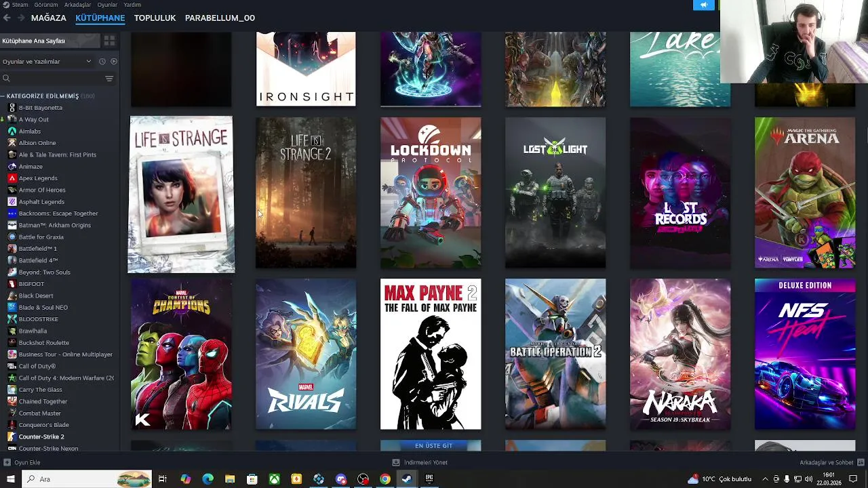The image size is (868, 488).
Task: Click the announcements megaphone button
Action: (x=703, y=5)
